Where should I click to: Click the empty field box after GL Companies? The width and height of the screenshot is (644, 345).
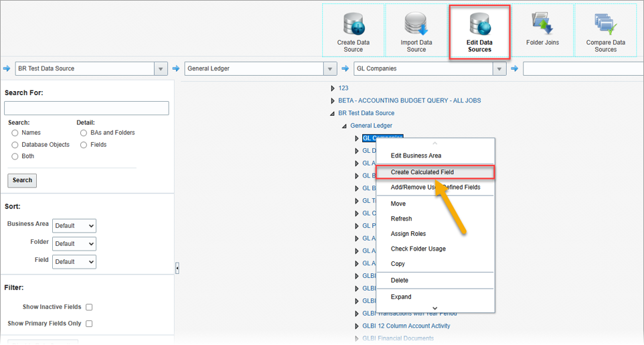[583, 69]
